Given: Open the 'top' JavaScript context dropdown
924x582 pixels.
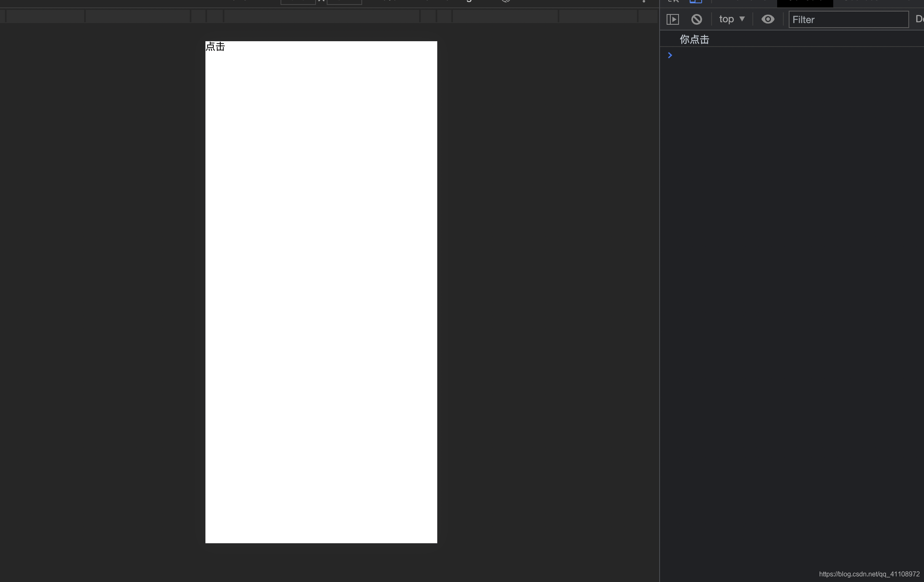Looking at the screenshot, I should [x=732, y=19].
